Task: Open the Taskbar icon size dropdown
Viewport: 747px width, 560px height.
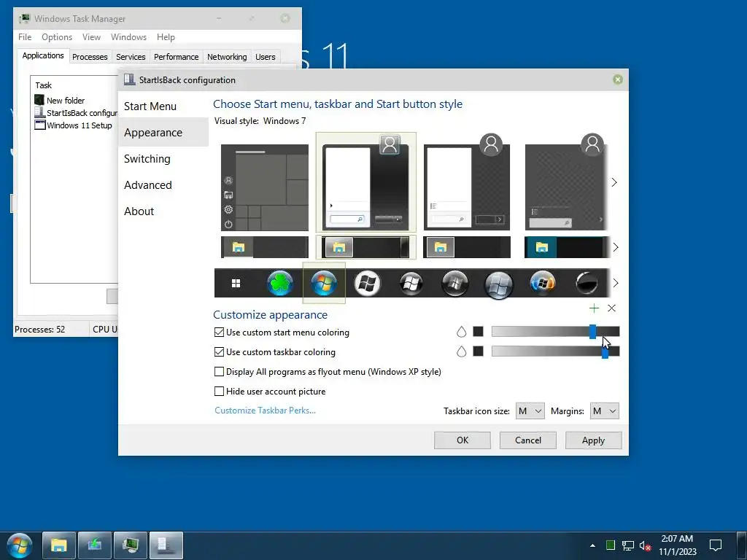Action: pyautogui.click(x=530, y=411)
